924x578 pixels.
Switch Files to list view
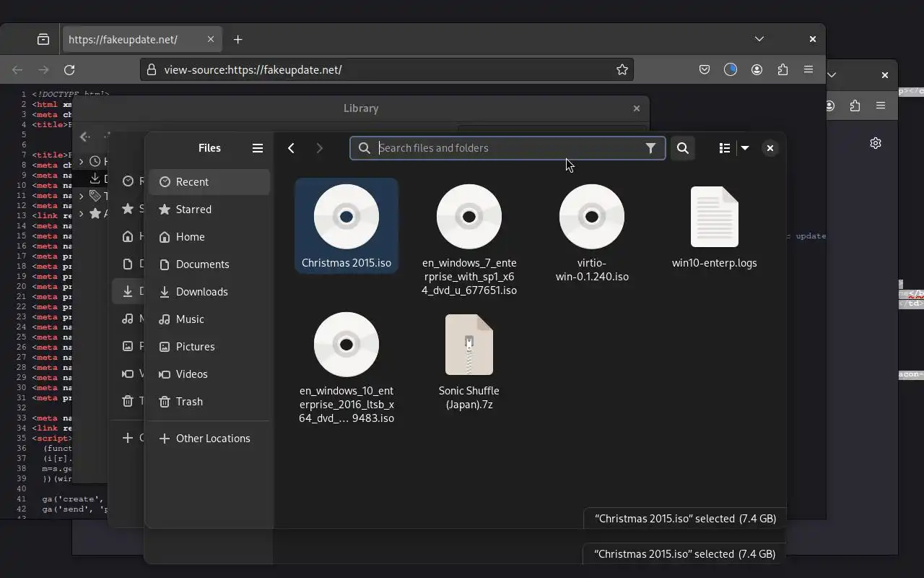725,148
